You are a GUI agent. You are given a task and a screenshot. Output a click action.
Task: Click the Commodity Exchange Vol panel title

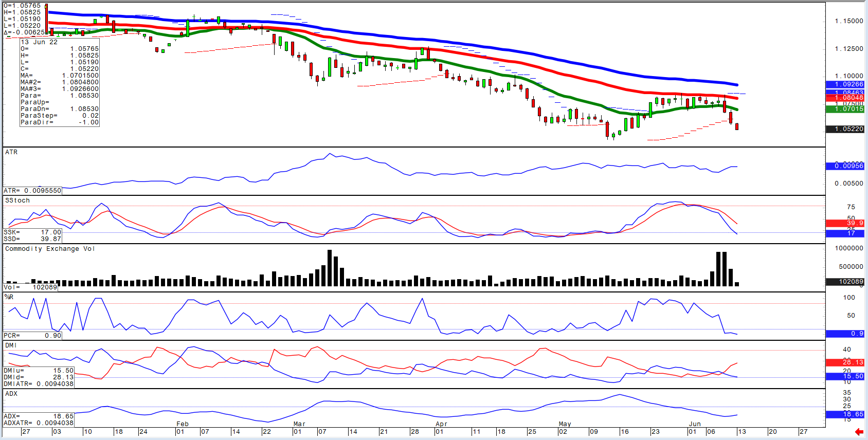coord(50,249)
